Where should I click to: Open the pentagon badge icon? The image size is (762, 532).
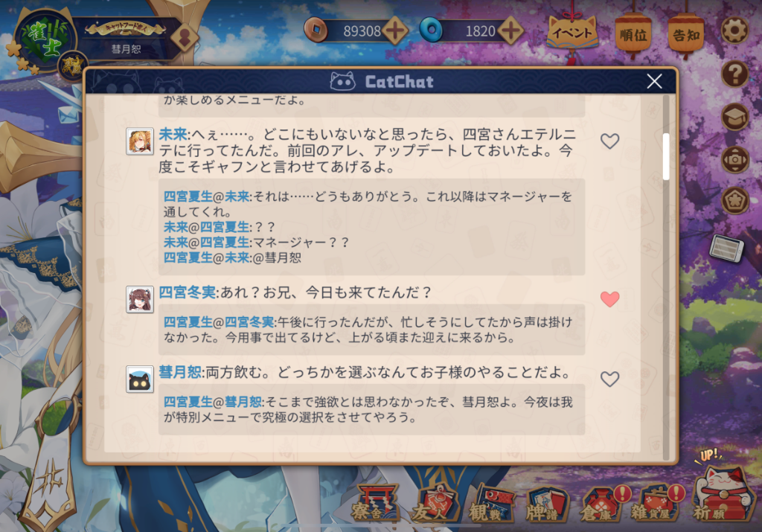click(734, 201)
